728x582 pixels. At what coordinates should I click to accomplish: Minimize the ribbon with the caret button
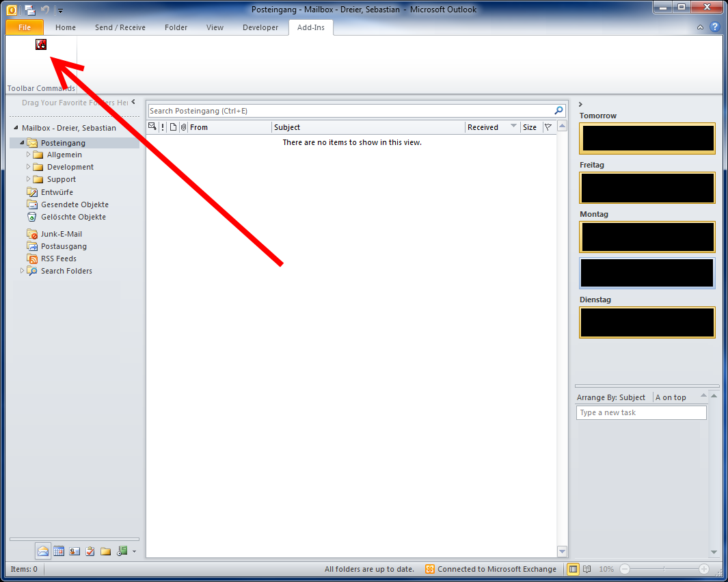(x=700, y=28)
